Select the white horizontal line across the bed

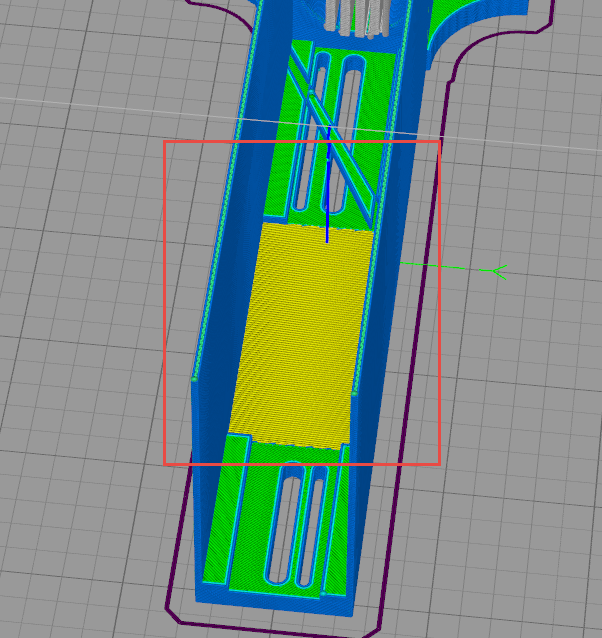[x=301, y=124]
